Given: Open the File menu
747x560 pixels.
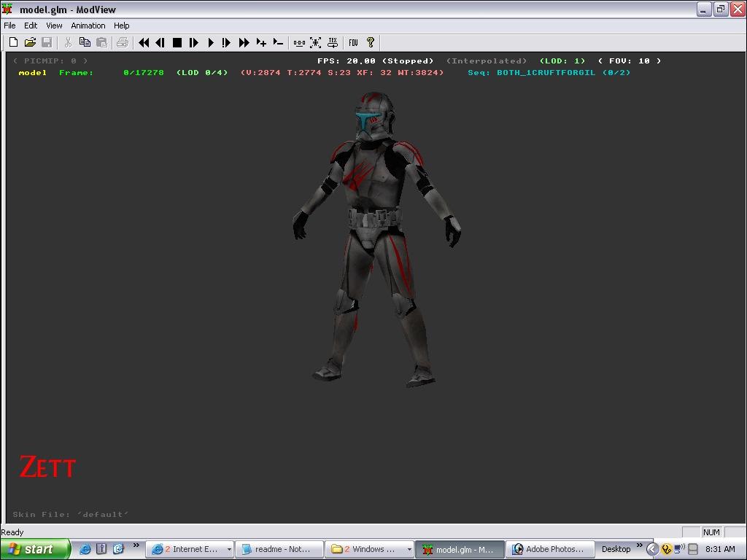Looking at the screenshot, I should tap(9, 26).
